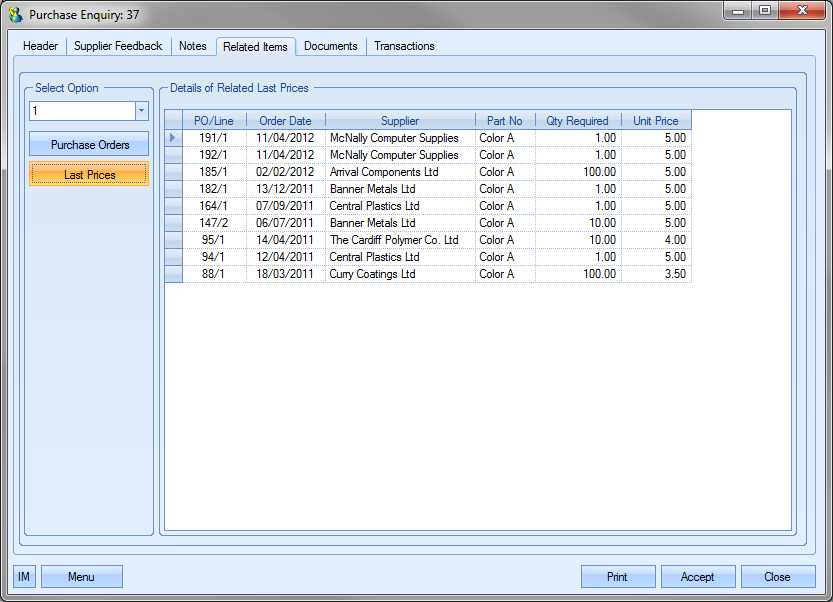Click the row selector arrow for PO 191/1
Image resolution: width=833 pixels, height=602 pixels.
coord(173,138)
